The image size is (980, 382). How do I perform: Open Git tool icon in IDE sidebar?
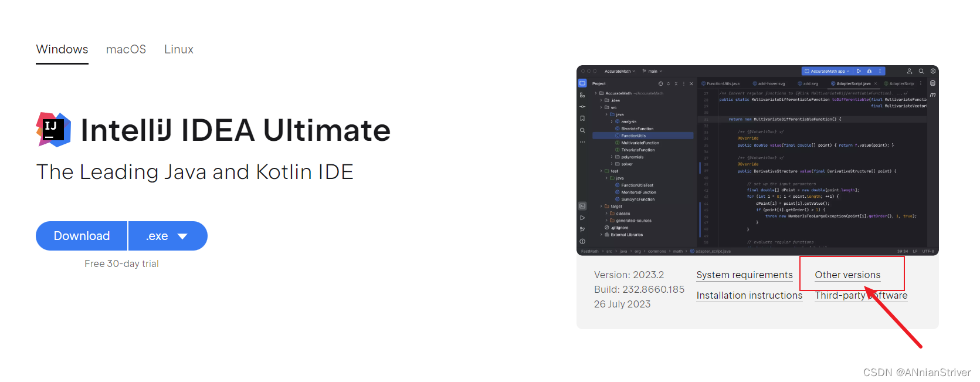[x=582, y=229]
